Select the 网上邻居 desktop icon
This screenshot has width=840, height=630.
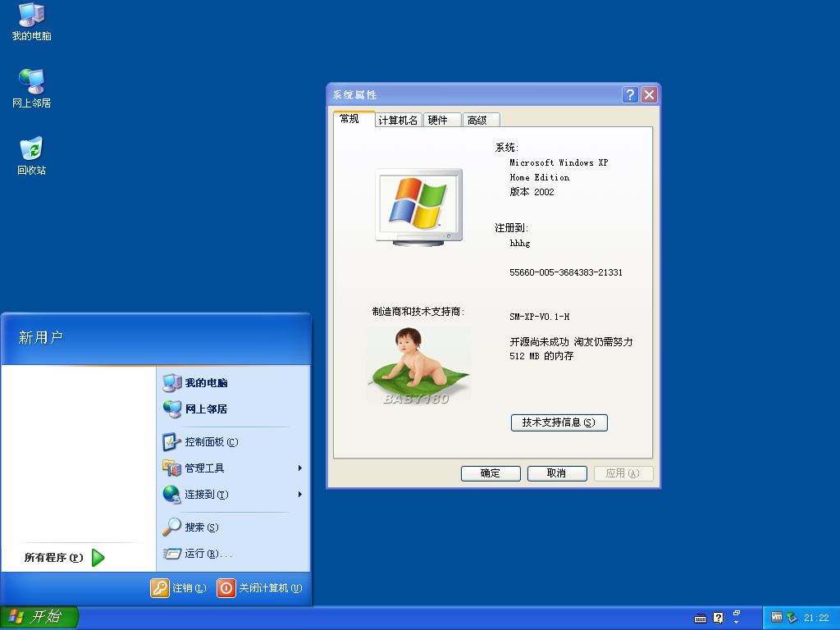point(32,89)
